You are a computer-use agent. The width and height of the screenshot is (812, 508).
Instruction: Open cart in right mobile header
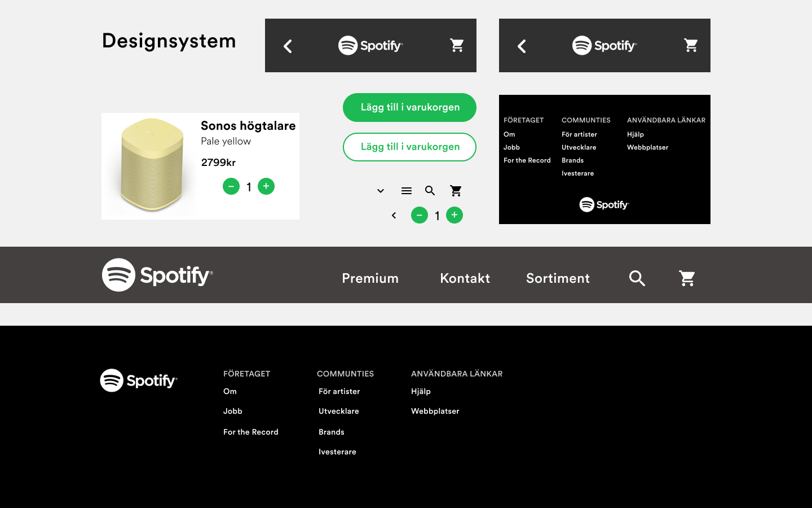click(691, 45)
